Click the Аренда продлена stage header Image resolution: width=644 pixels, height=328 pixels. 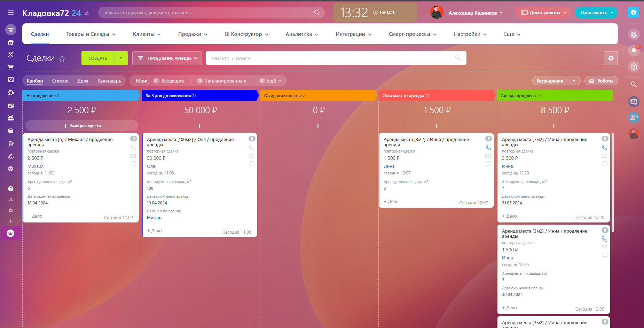tap(555, 95)
